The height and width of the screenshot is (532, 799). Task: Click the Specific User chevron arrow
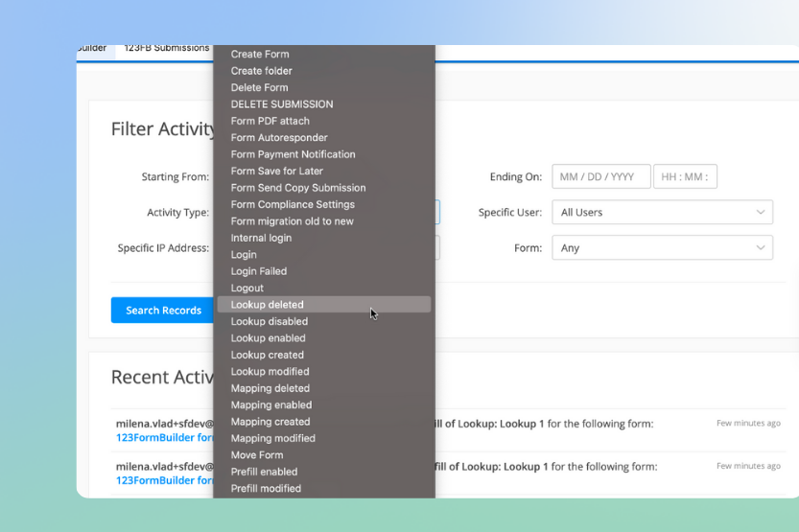[x=761, y=213]
